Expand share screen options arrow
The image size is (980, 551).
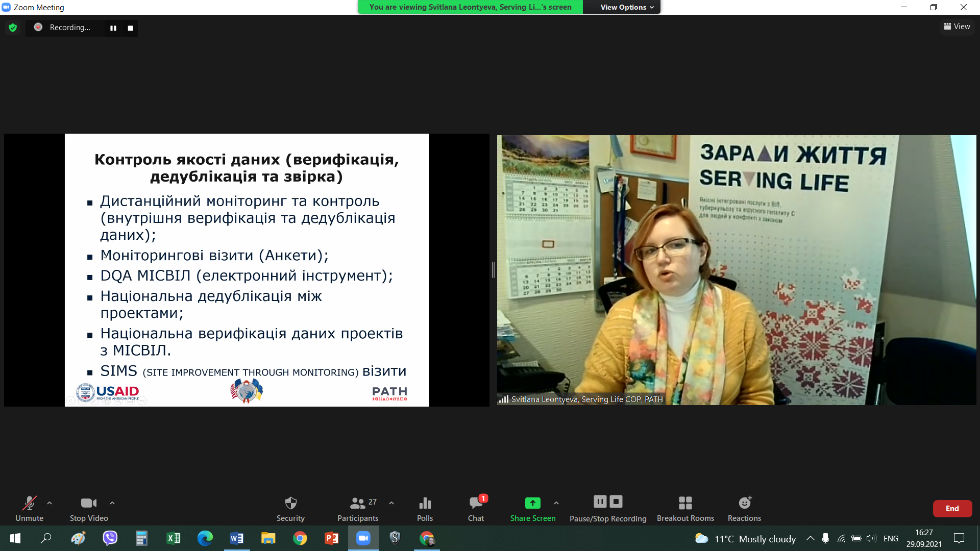(556, 503)
